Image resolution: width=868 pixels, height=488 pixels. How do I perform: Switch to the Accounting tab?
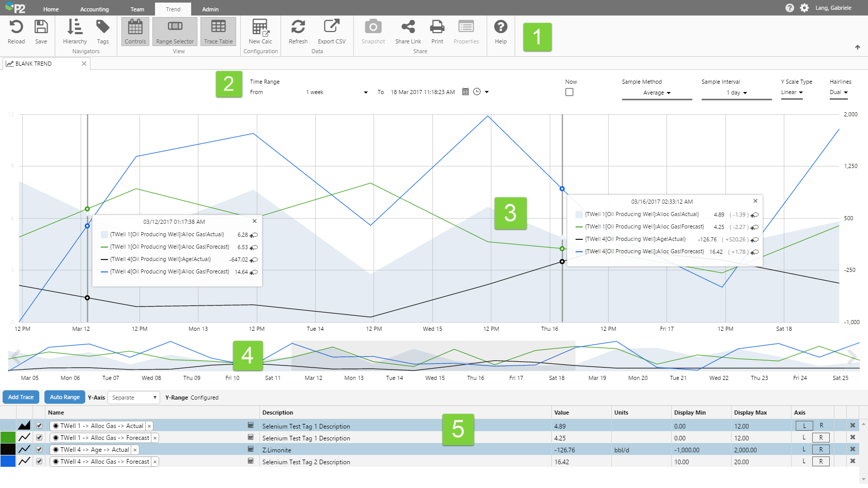tap(94, 9)
